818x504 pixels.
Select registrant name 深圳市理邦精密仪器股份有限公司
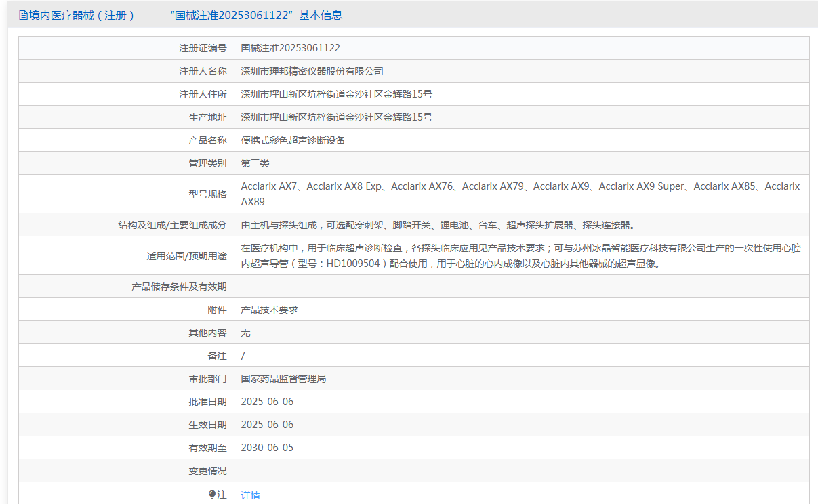click(312, 71)
